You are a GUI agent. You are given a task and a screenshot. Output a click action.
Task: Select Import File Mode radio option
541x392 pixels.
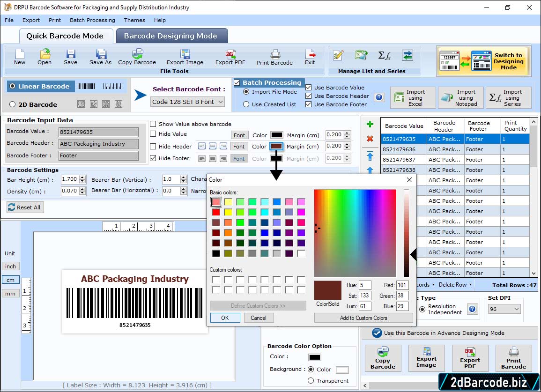(246, 92)
